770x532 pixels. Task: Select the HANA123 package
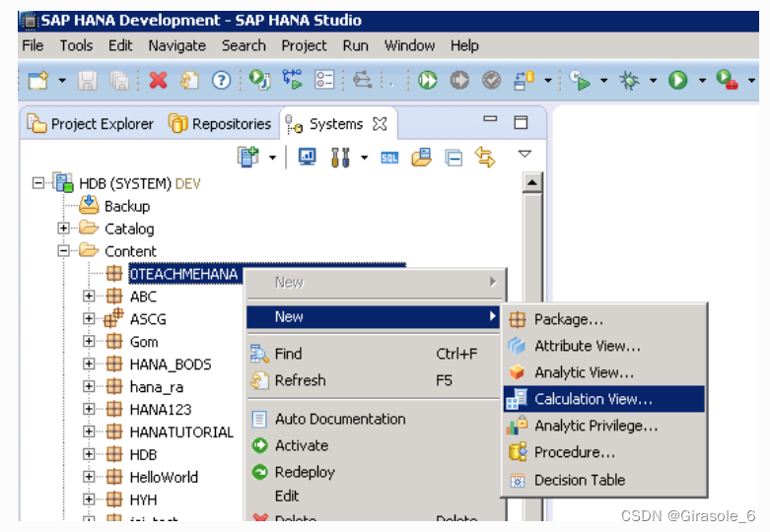[x=160, y=409]
